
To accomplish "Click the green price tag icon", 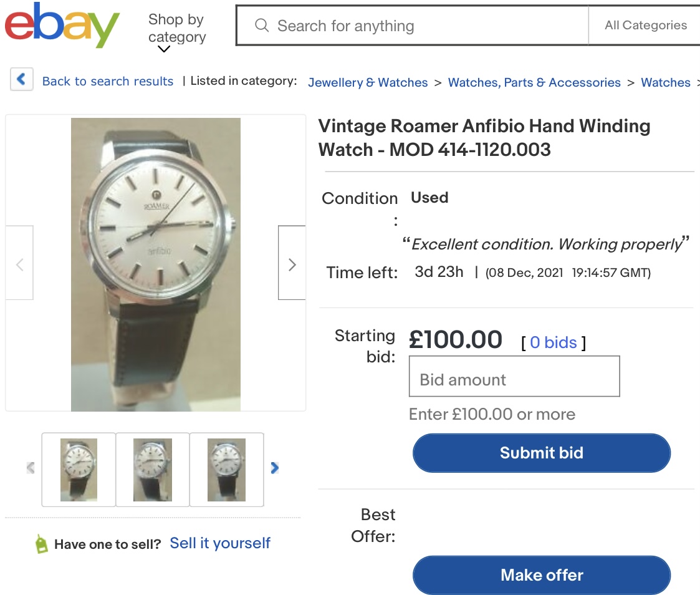I will click(42, 544).
